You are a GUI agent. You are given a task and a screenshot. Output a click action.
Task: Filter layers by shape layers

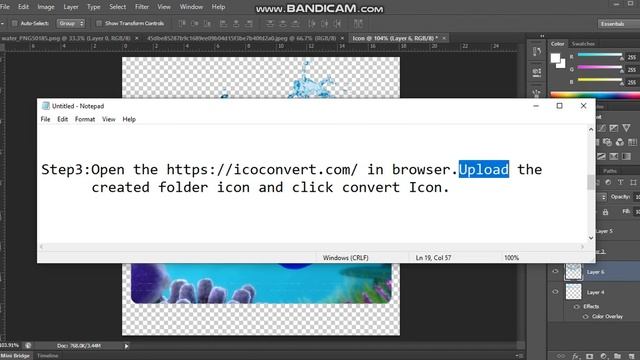pos(633,182)
